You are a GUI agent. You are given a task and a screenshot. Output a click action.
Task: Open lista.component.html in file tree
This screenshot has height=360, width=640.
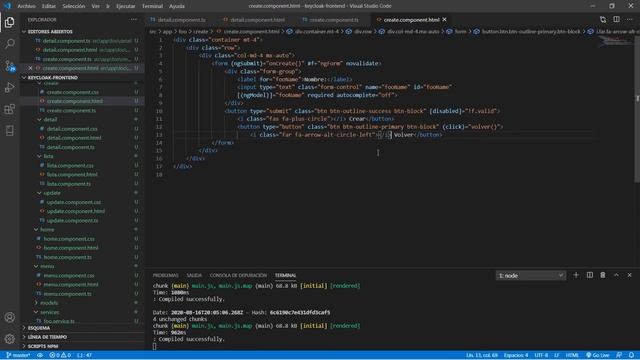tap(72, 174)
